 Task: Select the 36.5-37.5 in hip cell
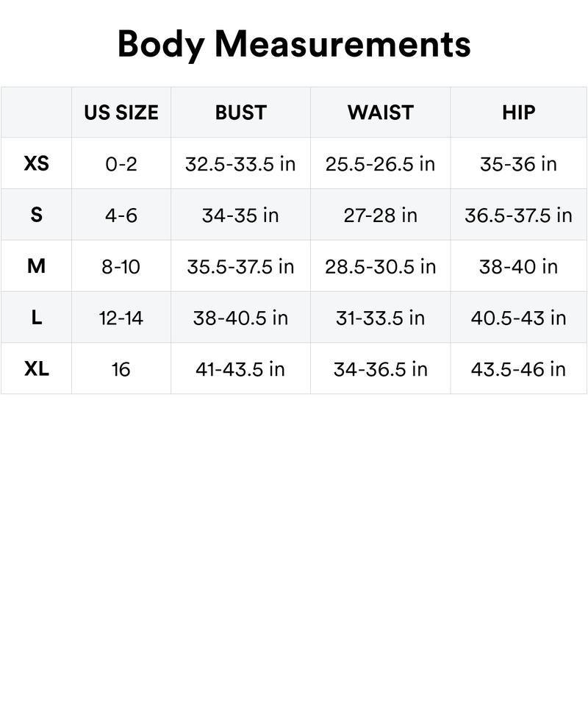(x=518, y=215)
